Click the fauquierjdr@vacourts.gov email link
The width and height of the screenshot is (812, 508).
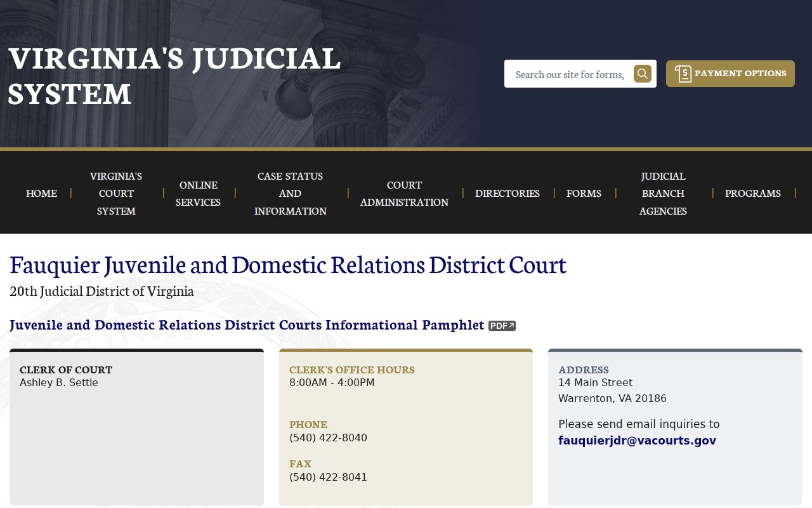pyautogui.click(x=637, y=441)
